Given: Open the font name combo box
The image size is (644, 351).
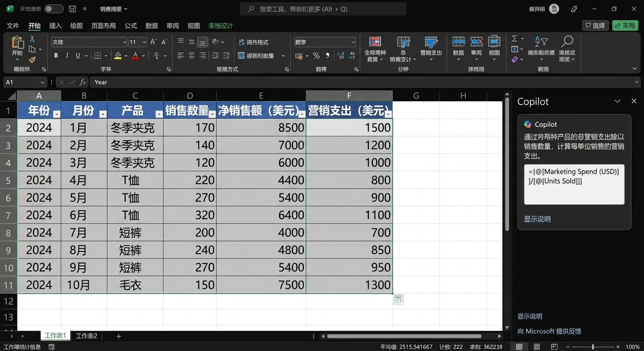Looking at the screenshot, I should coord(89,42).
